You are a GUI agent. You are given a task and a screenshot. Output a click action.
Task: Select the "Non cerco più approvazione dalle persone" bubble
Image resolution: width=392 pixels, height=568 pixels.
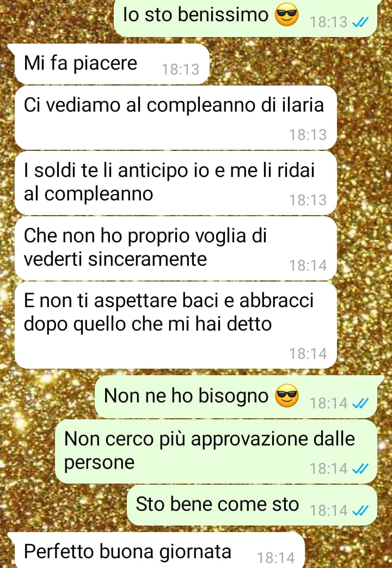coord(216,451)
